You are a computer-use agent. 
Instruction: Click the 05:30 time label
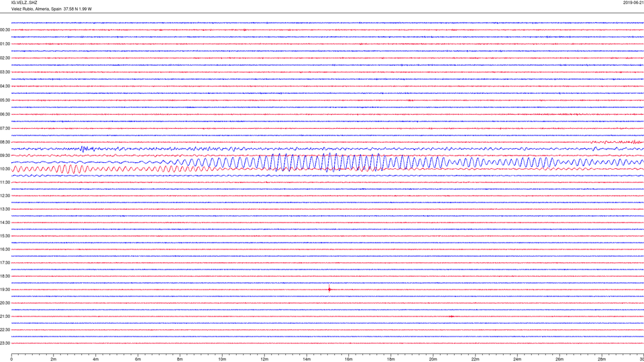[5, 100]
